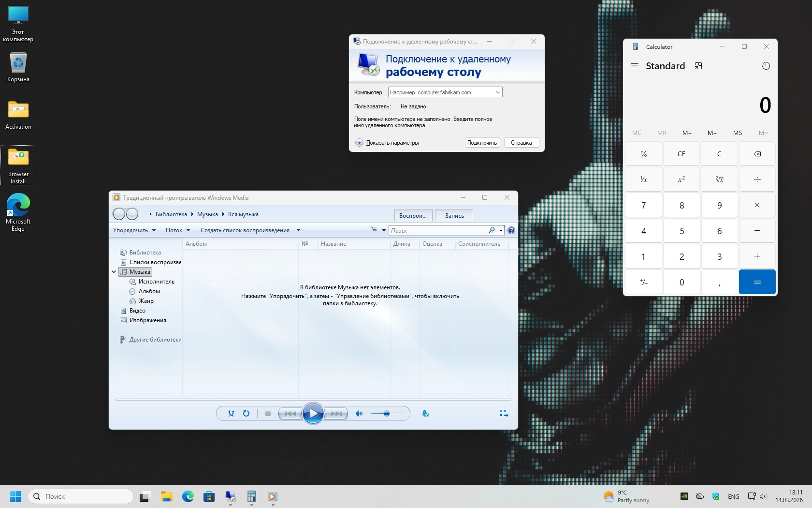Image resolution: width=812 pixels, height=508 pixels.
Task: Open the Упорядочить dropdown menu
Action: [134, 230]
